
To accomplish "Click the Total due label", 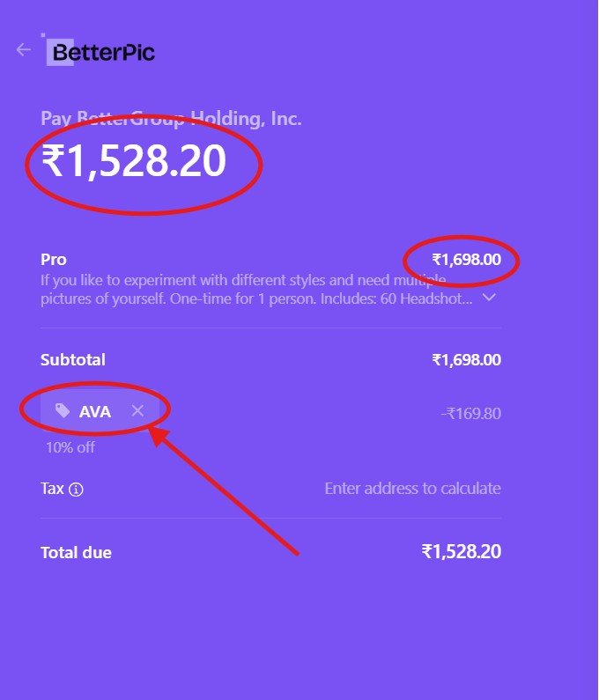I will coord(76,553).
